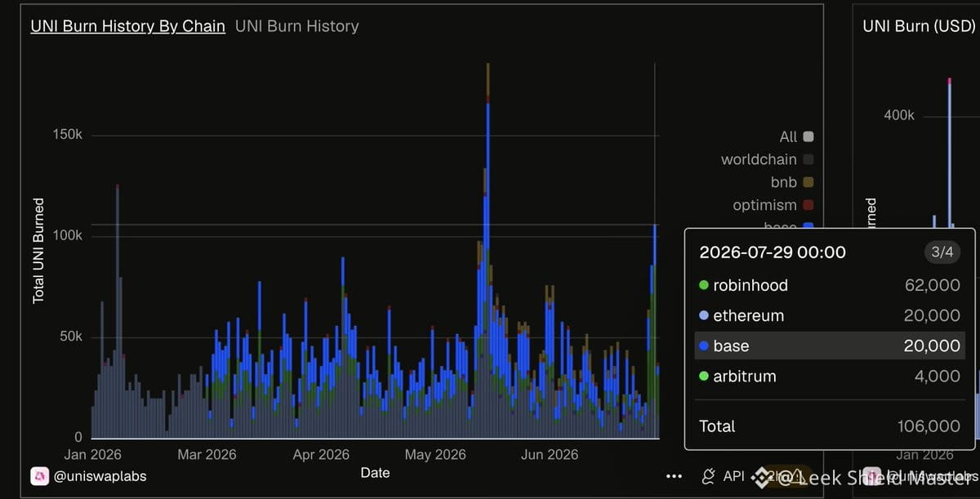The image size is (980, 499).
Task: Open the UNI Burn History By Chain title link
Action: pos(127,26)
